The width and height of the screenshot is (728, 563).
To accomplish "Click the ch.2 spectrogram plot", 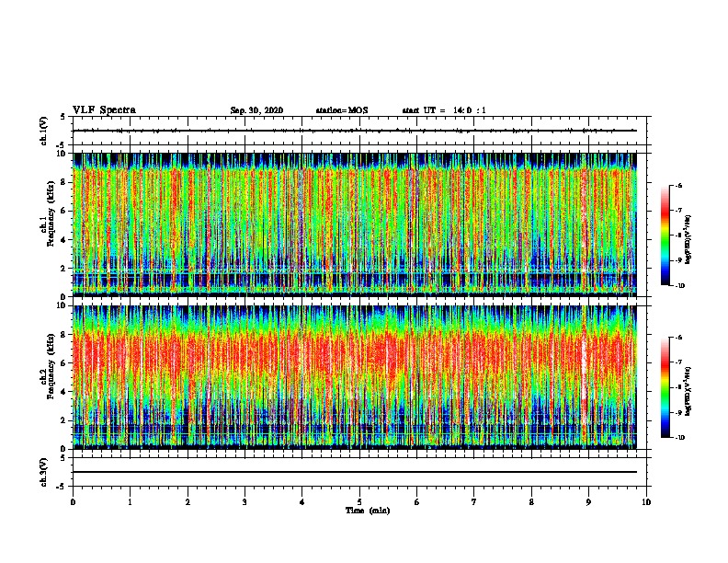I will 354,377.
